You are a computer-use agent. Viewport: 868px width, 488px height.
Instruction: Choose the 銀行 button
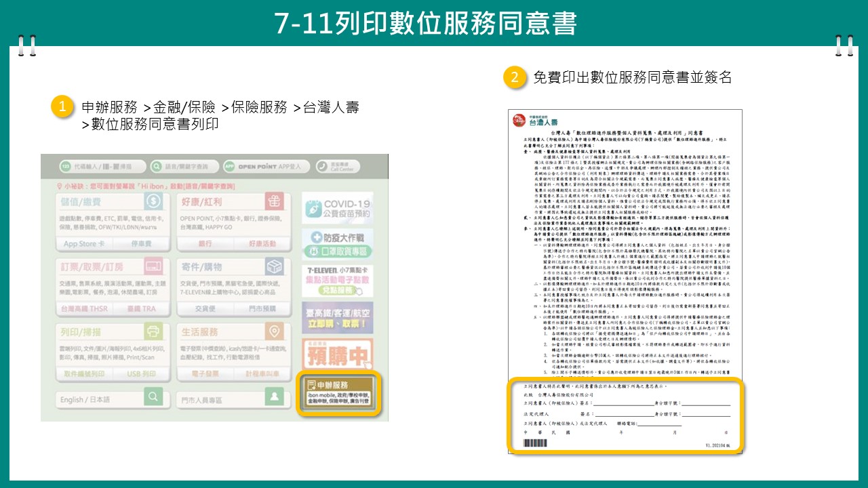click(x=205, y=244)
